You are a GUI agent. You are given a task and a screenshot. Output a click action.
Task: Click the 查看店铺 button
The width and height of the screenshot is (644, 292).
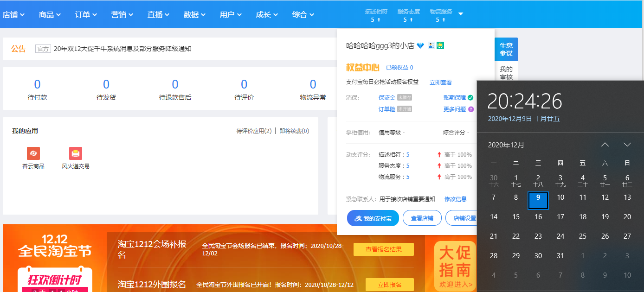[422, 218]
